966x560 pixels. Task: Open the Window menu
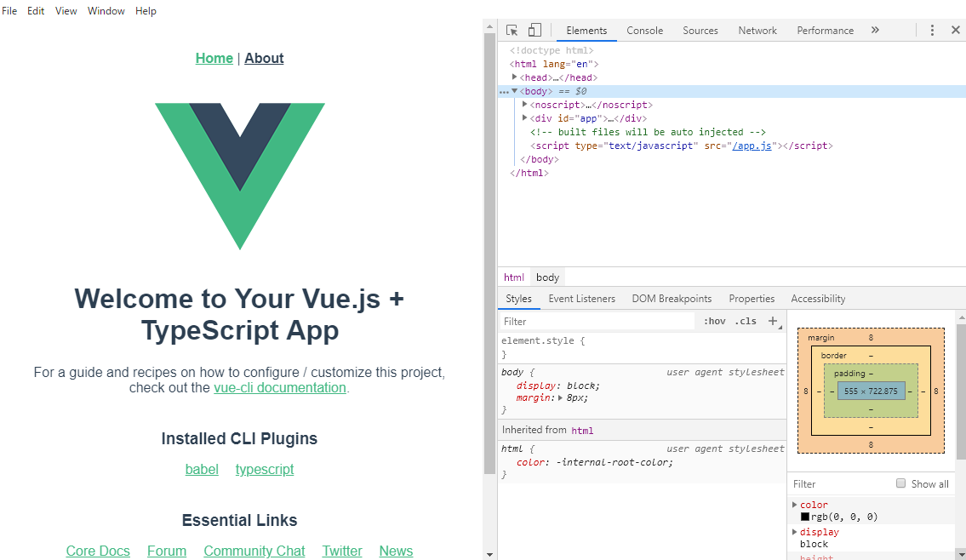pyautogui.click(x=106, y=11)
